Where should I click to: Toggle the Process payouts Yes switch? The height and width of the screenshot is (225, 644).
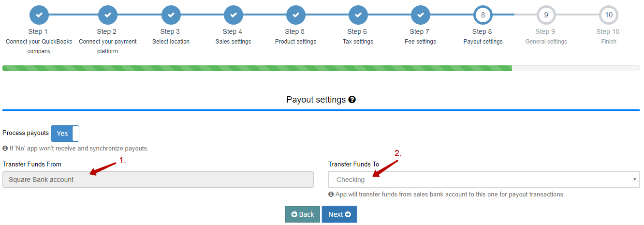(65, 134)
